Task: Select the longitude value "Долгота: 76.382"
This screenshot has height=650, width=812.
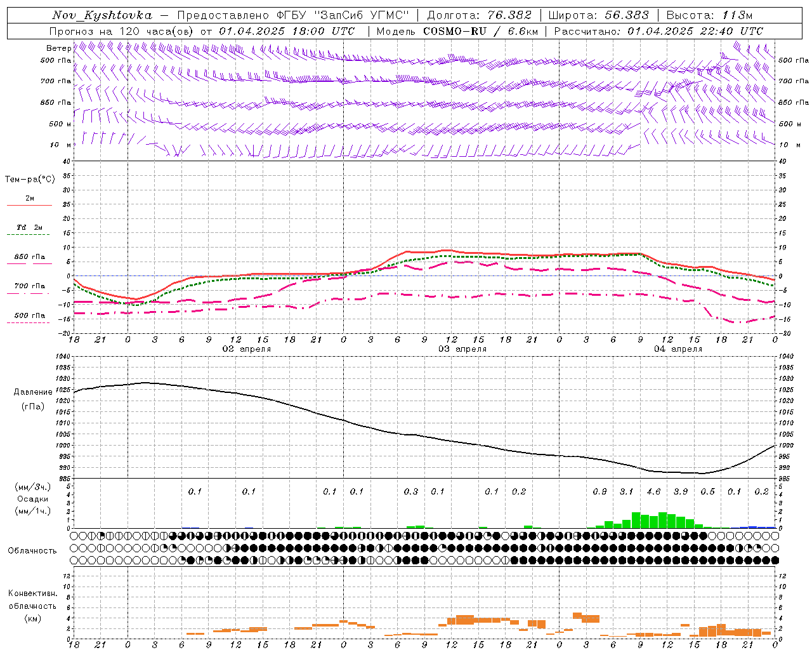Action: (x=480, y=15)
